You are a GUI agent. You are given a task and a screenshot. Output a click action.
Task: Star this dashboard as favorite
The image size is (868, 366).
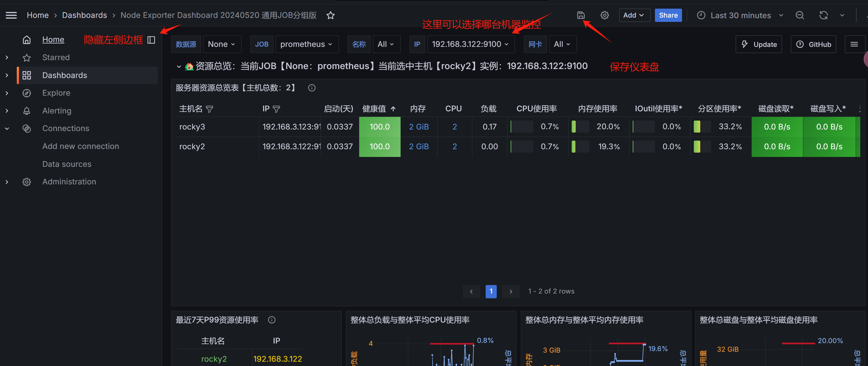pos(331,15)
